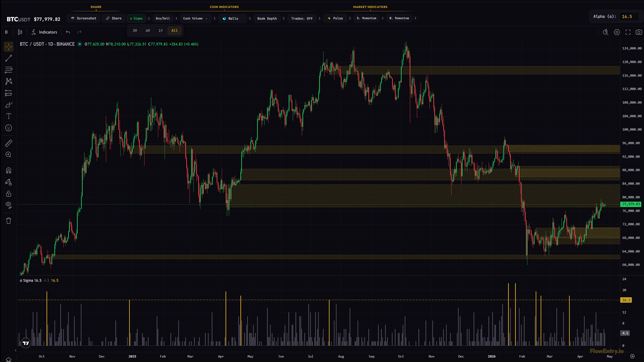Open info icon next to Pulse
Image resolution: width=644 pixels, height=362 pixels.
pos(350,18)
